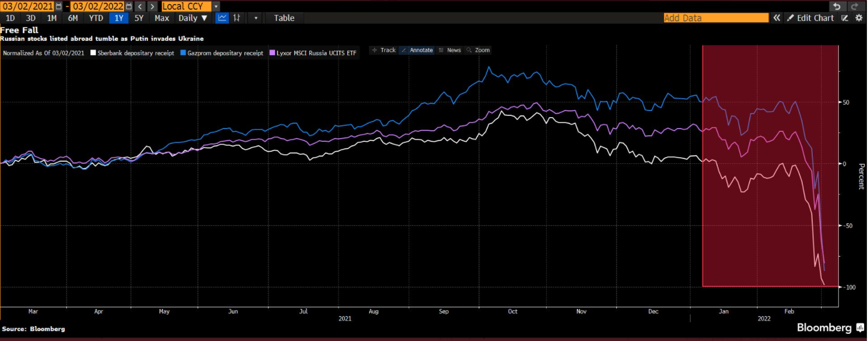868x341 pixels.
Task: Open chart settings gear
Action: pos(859,18)
